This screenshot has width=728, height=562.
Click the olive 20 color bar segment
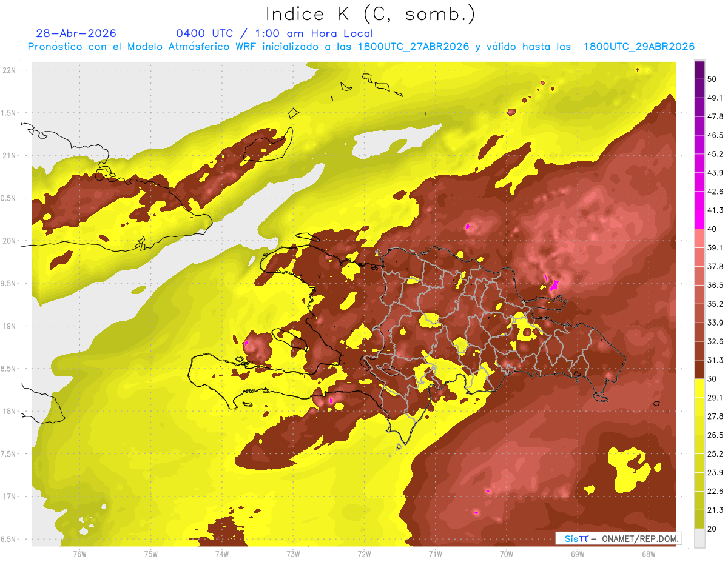(699, 520)
